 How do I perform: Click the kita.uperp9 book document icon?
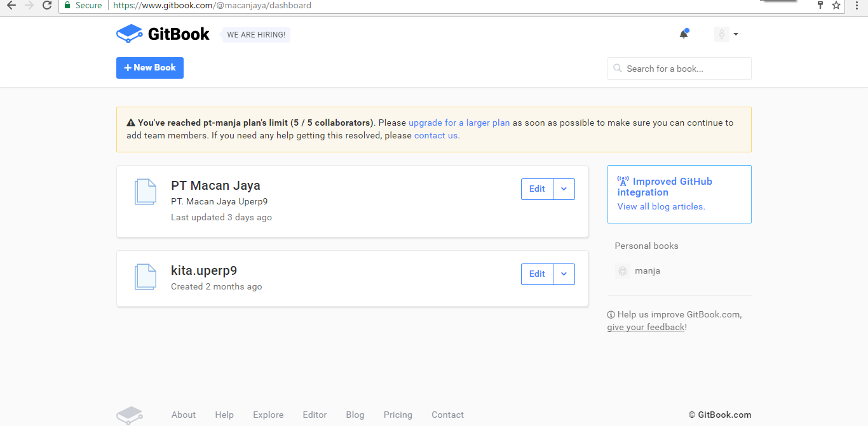click(x=145, y=277)
